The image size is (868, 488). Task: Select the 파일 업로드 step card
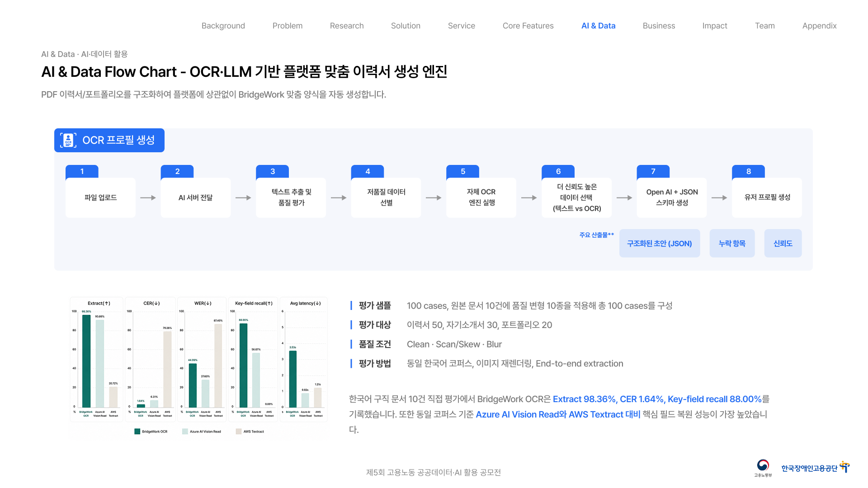[x=100, y=197]
